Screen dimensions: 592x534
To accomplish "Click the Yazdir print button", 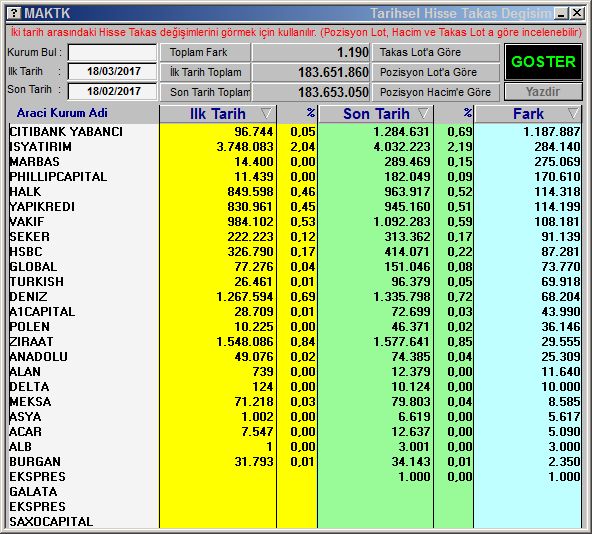I will (x=543, y=92).
